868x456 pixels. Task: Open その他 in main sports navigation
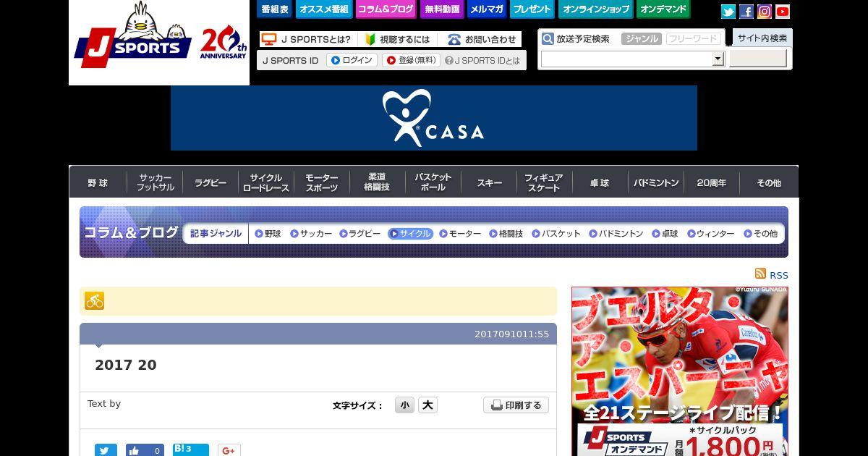pos(768,183)
